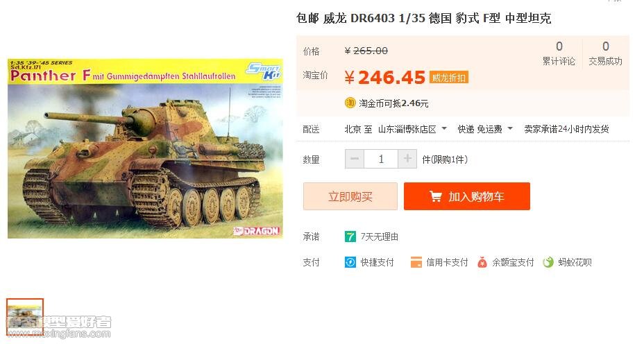The width and height of the screenshot is (644, 344).
Task: Click the shopping cart icon on 加入购物车
Action: (435, 197)
